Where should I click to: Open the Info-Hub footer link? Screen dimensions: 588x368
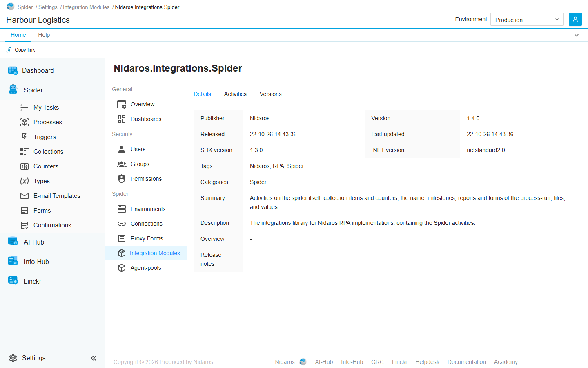352,362
